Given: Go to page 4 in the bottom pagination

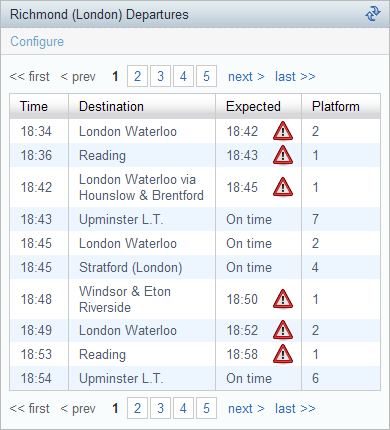Looking at the screenshot, I should coord(183,408).
